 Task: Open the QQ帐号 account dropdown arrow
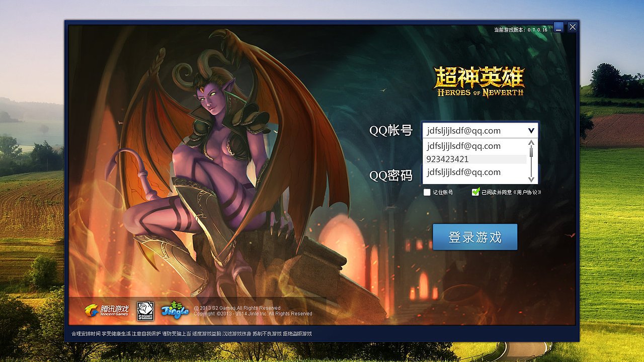coord(531,130)
